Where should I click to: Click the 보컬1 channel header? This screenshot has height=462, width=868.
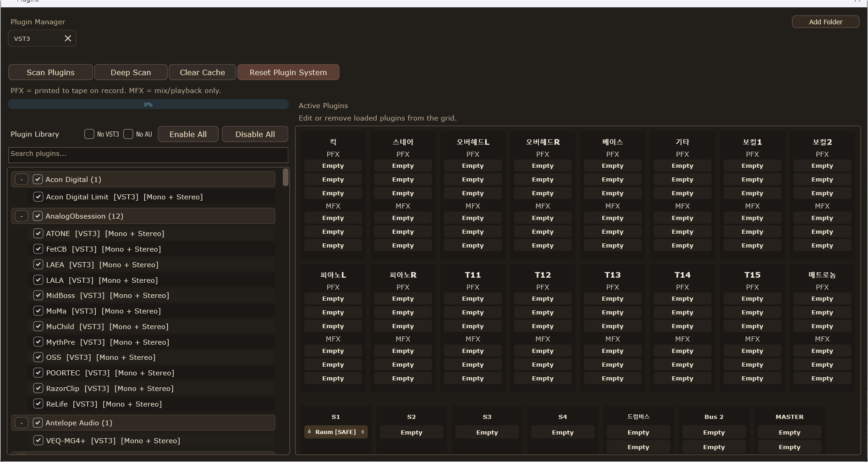(x=753, y=142)
